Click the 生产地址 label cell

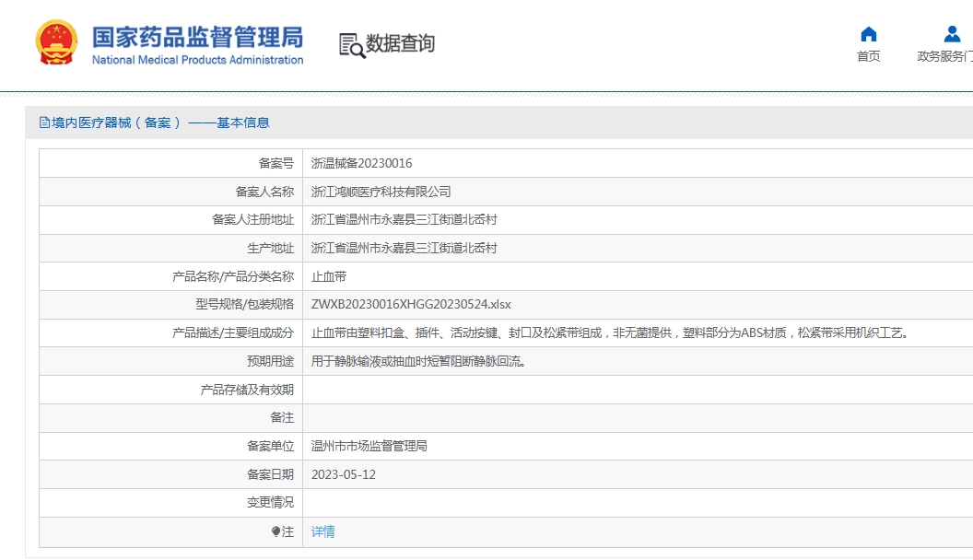pos(170,248)
